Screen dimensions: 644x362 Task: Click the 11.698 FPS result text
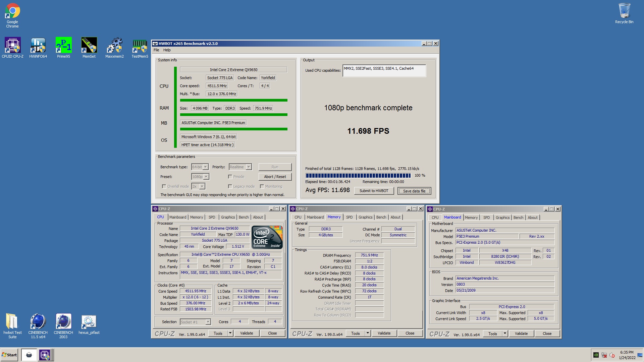point(368,131)
